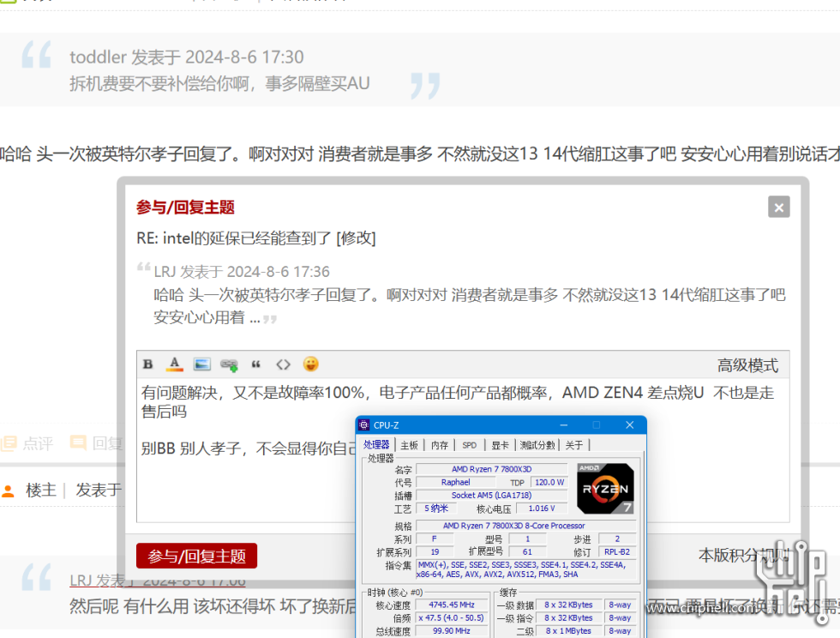This screenshot has height=638, width=840.
Task: Submit reply with the red 参与/回复主题 button
Action: point(196,556)
